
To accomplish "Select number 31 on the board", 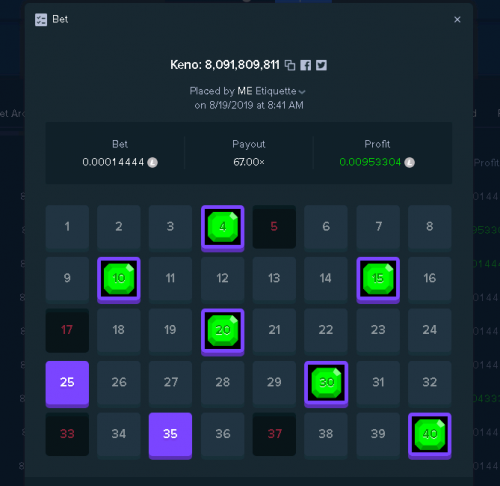I will [378, 383].
